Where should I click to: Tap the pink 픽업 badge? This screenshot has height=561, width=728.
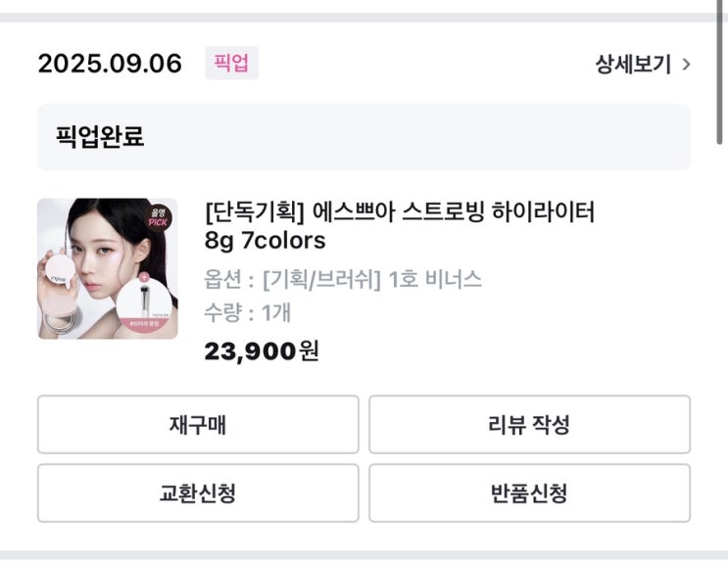click(x=231, y=64)
